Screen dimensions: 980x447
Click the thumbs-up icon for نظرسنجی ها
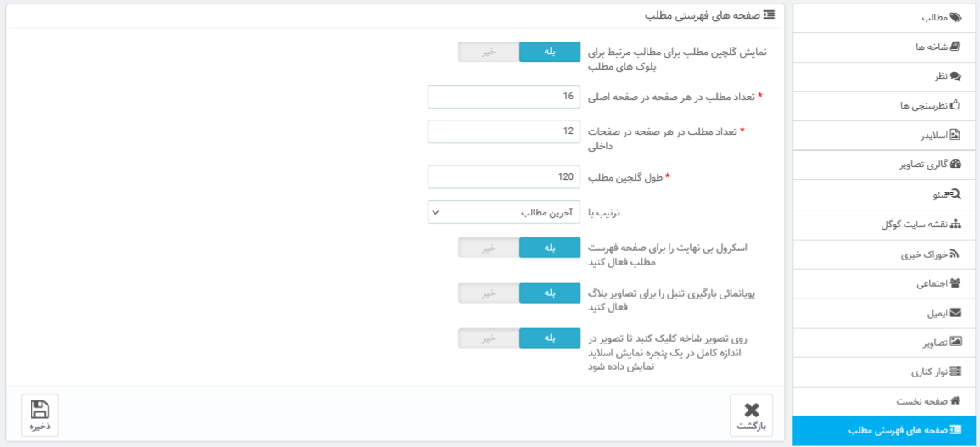955,105
